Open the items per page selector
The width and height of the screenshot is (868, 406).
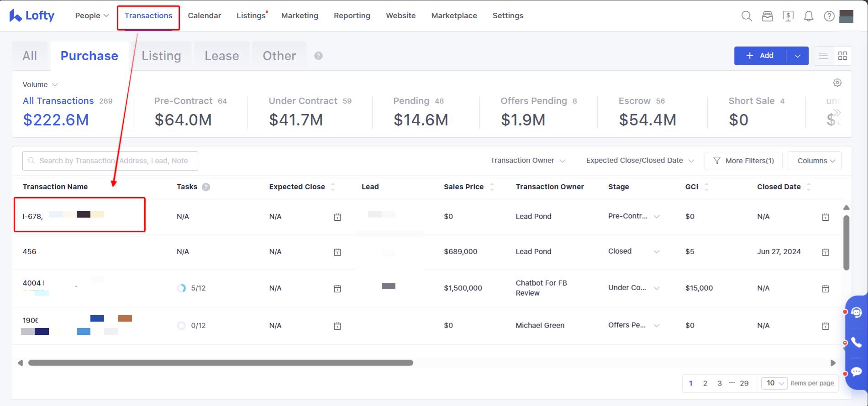[x=775, y=383]
